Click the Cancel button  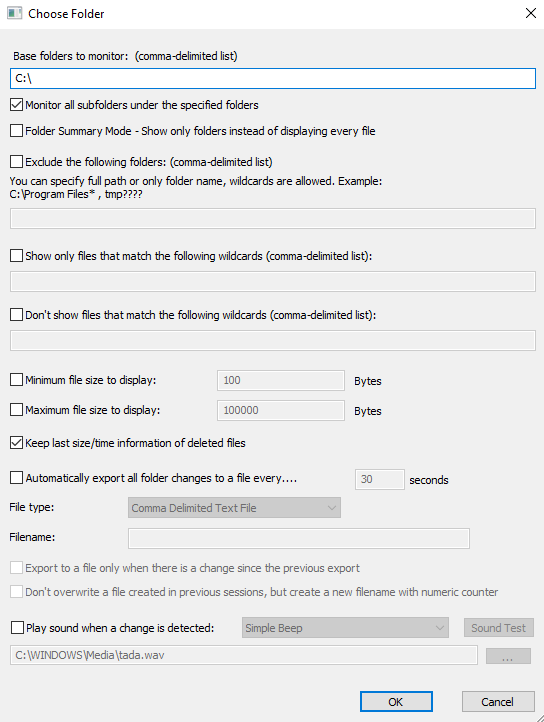(x=498, y=702)
